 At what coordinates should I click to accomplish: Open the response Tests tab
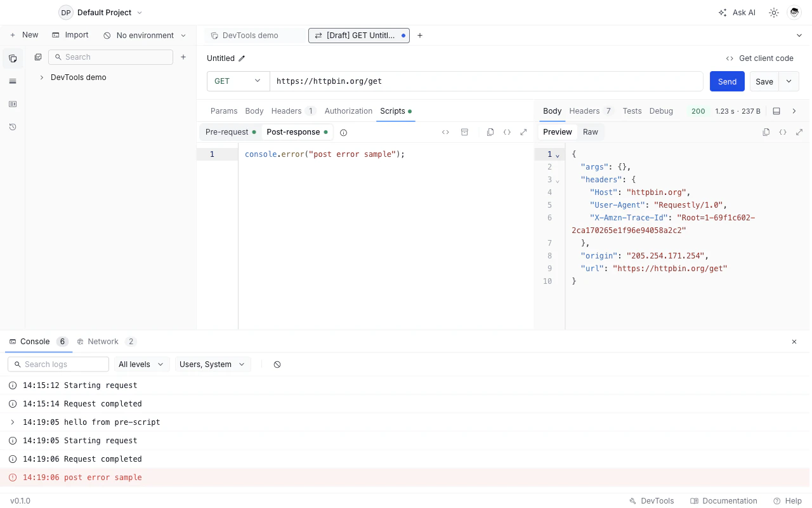point(632,111)
